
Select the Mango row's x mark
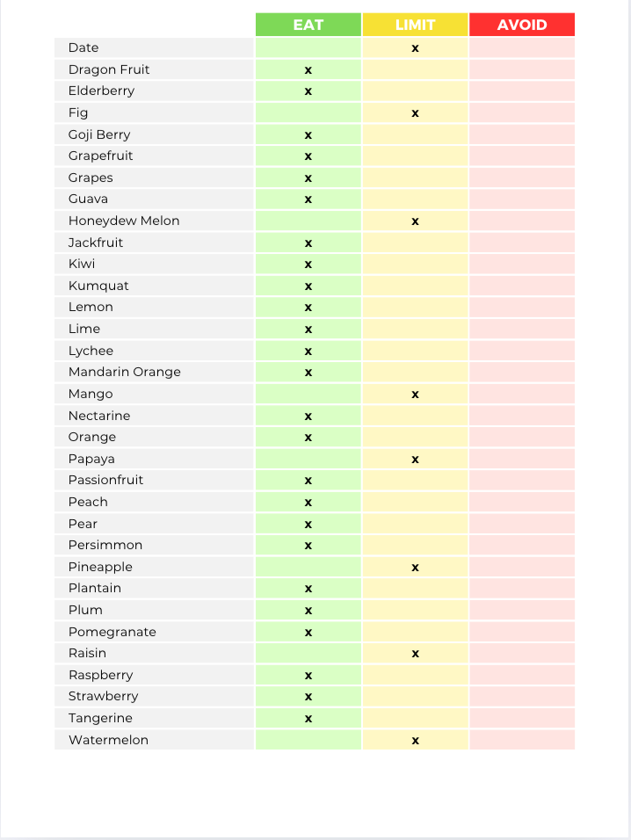415,395
